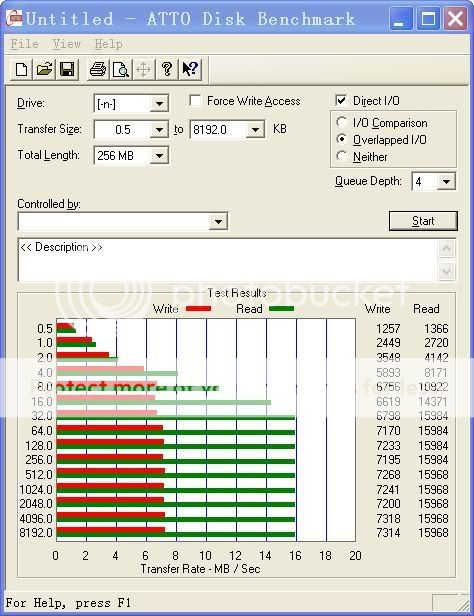Choose the Neither radio button
Screen dimensions: 474x616
click(x=342, y=156)
